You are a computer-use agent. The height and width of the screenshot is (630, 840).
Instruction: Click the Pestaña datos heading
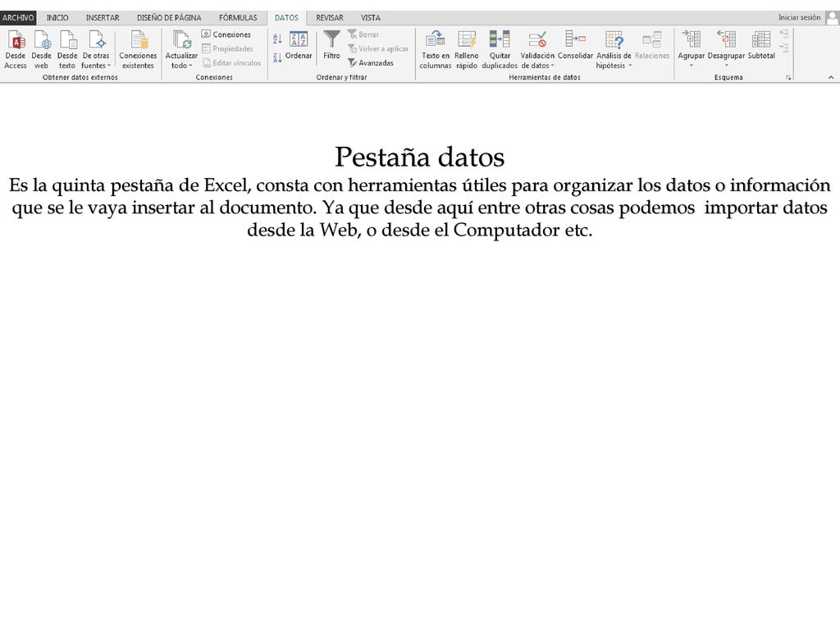click(419, 157)
